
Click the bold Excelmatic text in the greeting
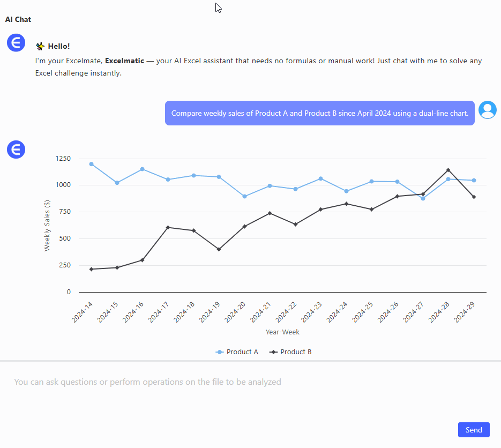pos(124,61)
